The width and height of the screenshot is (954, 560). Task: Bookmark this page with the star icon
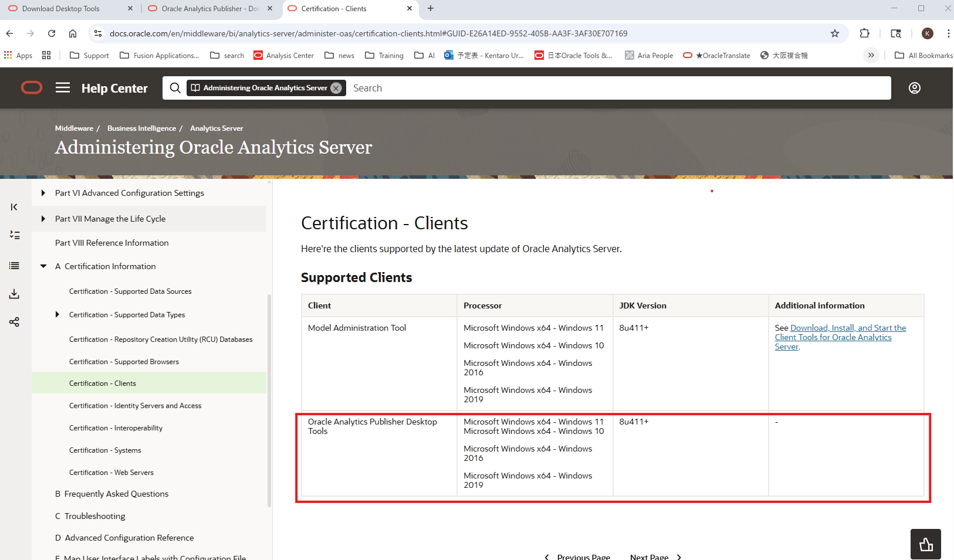(835, 33)
